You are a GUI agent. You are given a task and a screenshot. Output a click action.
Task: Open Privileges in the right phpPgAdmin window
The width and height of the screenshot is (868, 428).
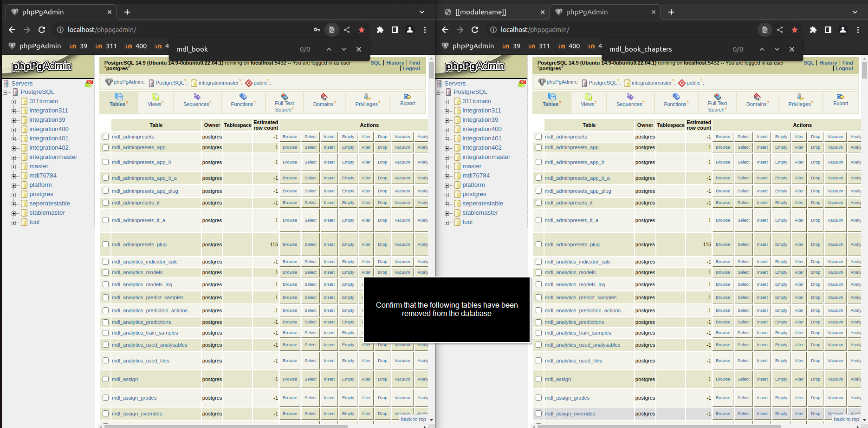pyautogui.click(x=800, y=100)
